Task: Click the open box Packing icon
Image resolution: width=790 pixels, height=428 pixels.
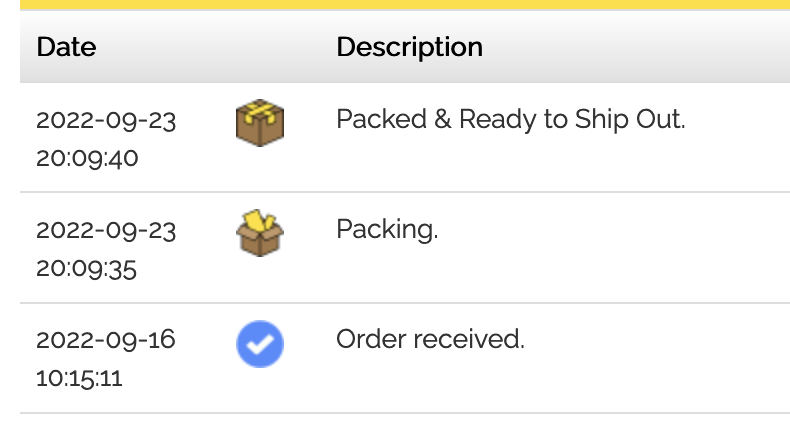Action: 260,233
